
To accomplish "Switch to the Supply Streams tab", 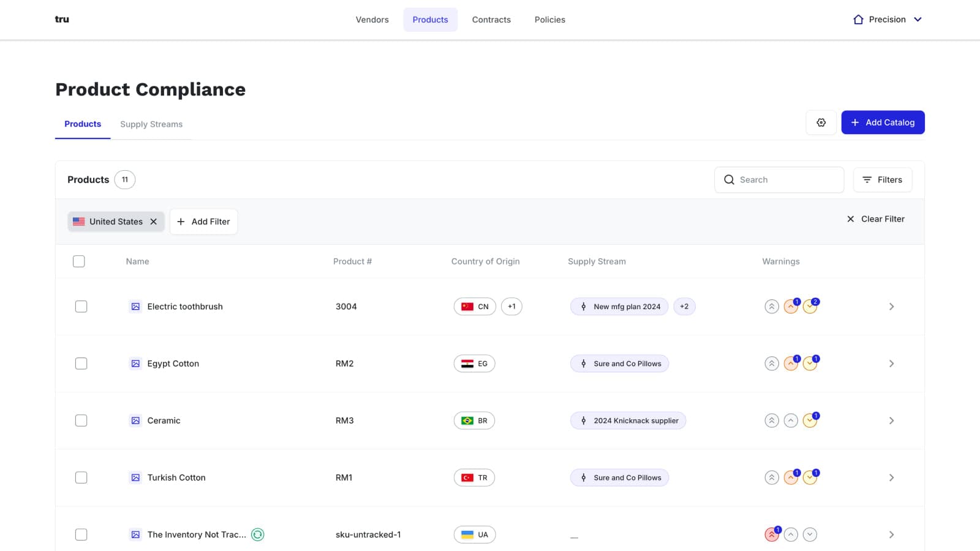I will (151, 124).
